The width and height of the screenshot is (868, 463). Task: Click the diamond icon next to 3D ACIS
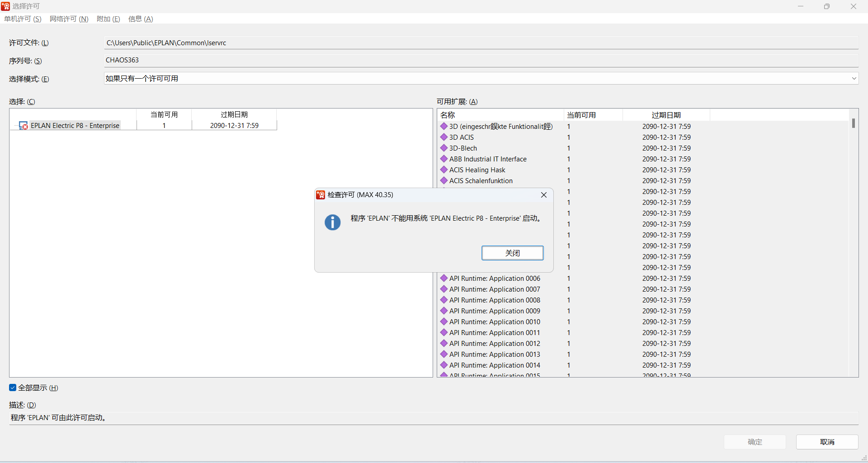point(444,137)
